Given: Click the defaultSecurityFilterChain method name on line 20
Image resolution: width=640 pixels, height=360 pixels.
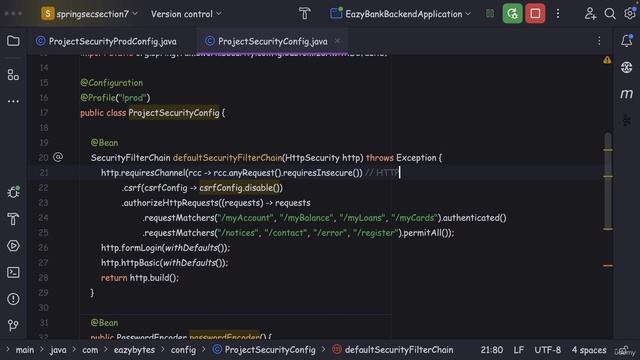Looking at the screenshot, I should click(227, 158).
